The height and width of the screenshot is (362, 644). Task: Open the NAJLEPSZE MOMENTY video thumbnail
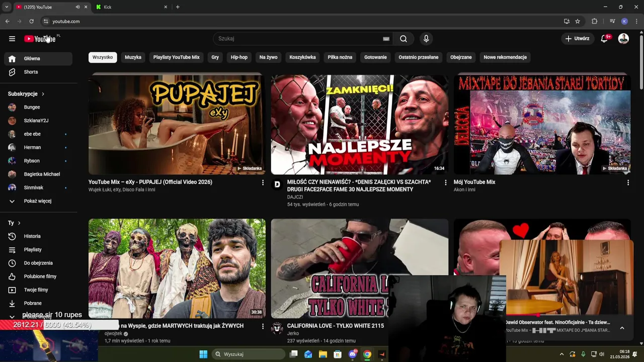tap(360, 124)
